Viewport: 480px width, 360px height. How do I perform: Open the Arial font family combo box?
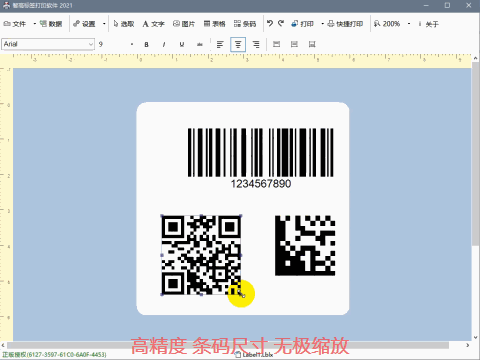[x=48, y=44]
